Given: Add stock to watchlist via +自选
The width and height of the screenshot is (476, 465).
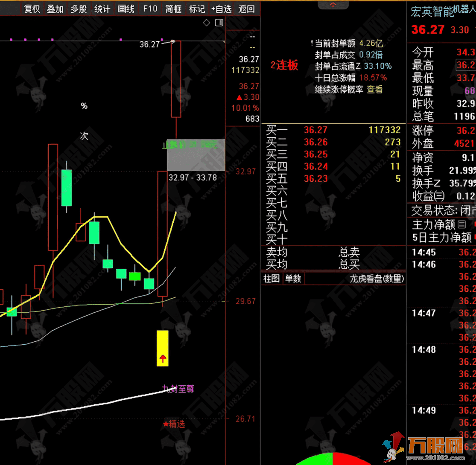Looking at the screenshot, I should tap(221, 9).
